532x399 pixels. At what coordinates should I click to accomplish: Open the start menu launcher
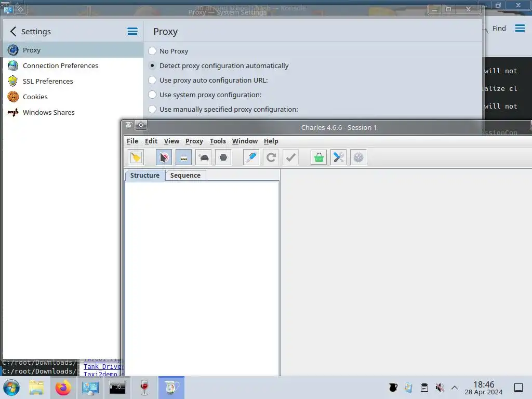click(11, 388)
